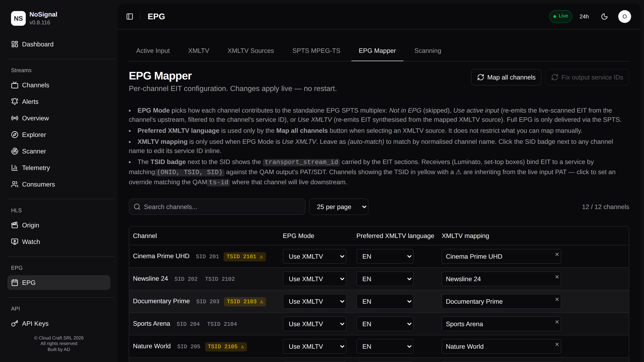Open the user avatar menu
This screenshot has height=362, width=644.
point(624,17)
